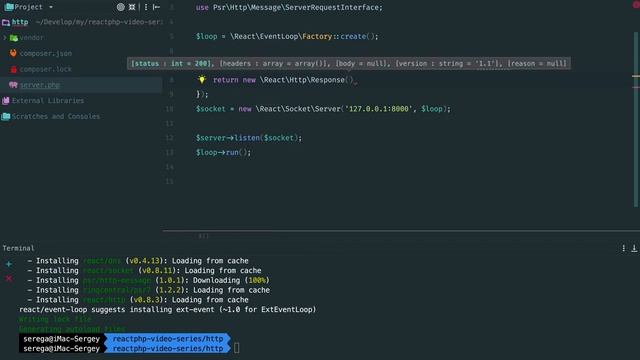Image resolution: width=640 pixels, height=360 pixels.
Task: Select server.php in the project tree
Action: 40,85
